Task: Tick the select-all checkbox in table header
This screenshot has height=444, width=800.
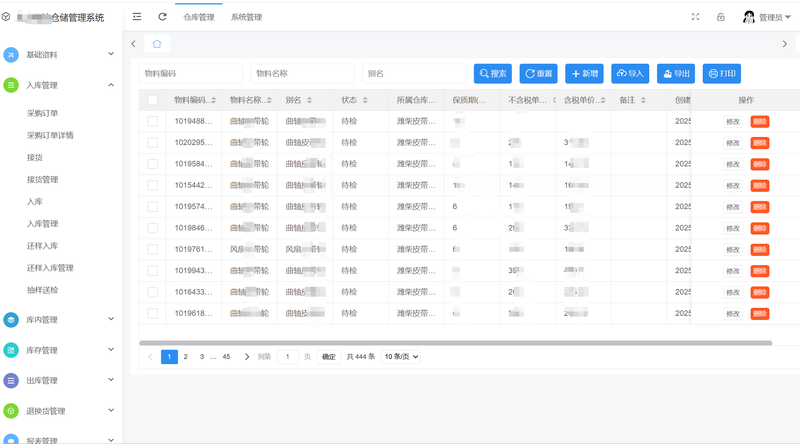Action: [152, 100]
